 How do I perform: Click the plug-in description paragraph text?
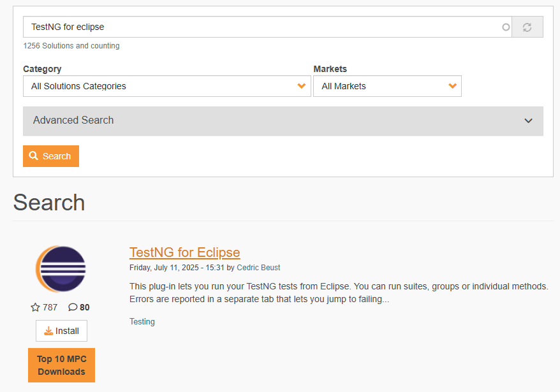pos(339,293)
